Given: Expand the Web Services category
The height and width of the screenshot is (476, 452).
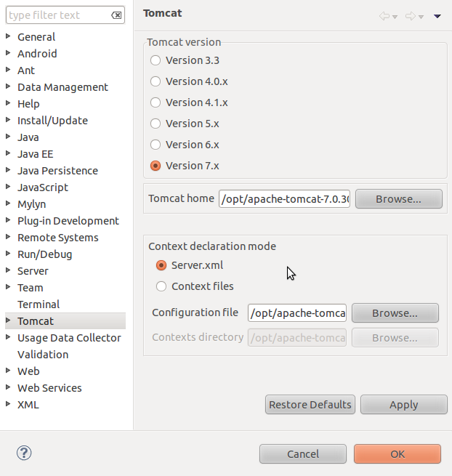Looking at the screenshot, I should pyautogui.click(x=8, y=388).
